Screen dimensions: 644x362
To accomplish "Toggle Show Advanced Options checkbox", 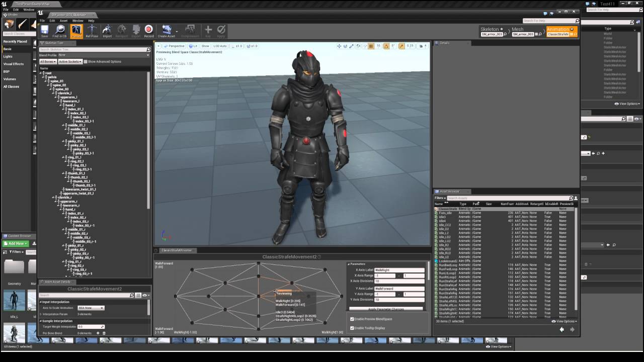I will tap(86, 61).
